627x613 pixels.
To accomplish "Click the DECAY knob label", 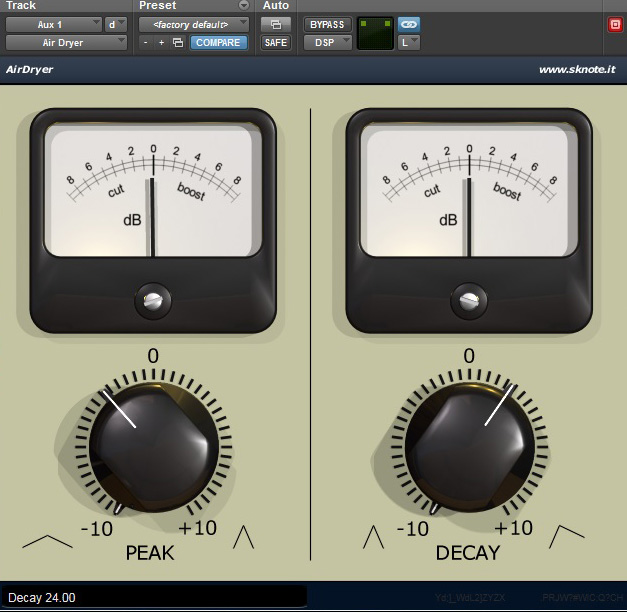I will [468, 553].
